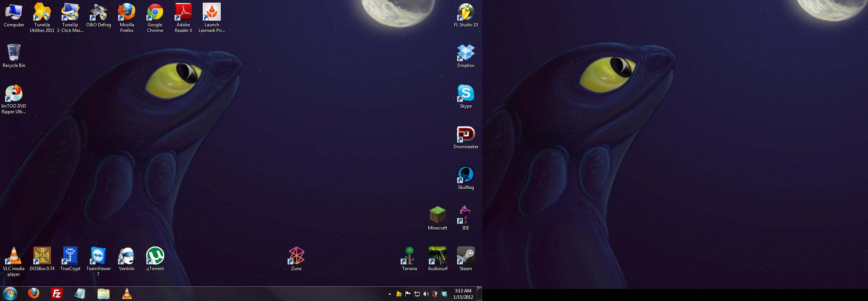Open Windows Explorer from the taskbar
This screenshot has width=868, height=301.
pos(103,294)
